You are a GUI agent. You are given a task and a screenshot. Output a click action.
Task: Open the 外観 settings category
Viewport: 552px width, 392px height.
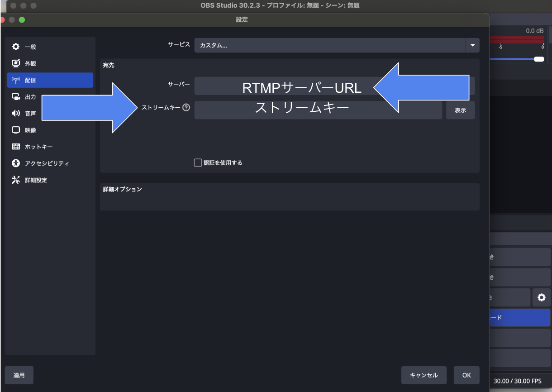50,63
